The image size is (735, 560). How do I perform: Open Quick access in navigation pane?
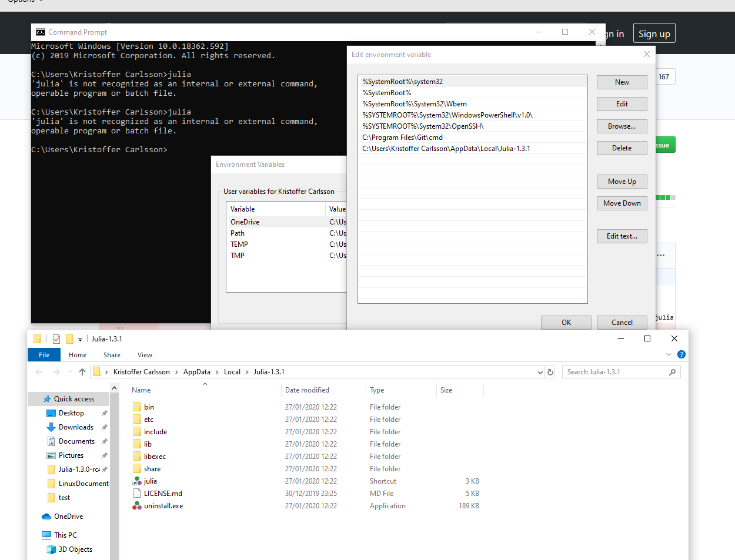pos(73,399)
